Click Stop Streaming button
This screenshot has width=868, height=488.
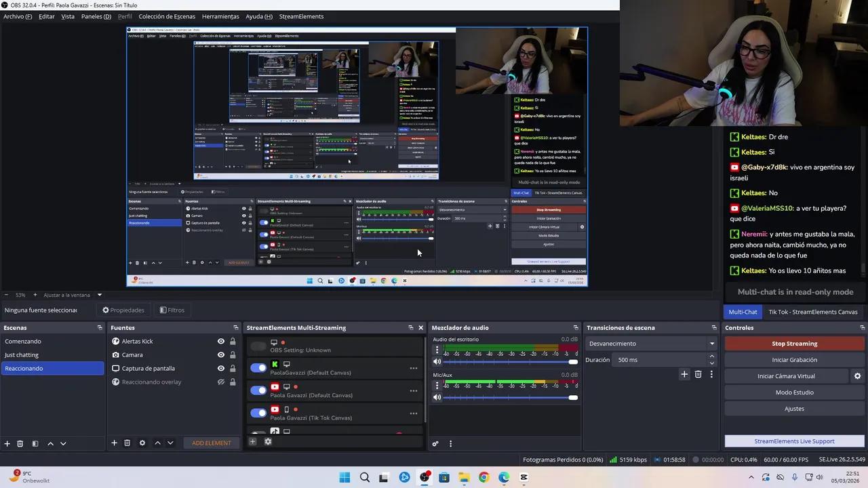[794, 344]
